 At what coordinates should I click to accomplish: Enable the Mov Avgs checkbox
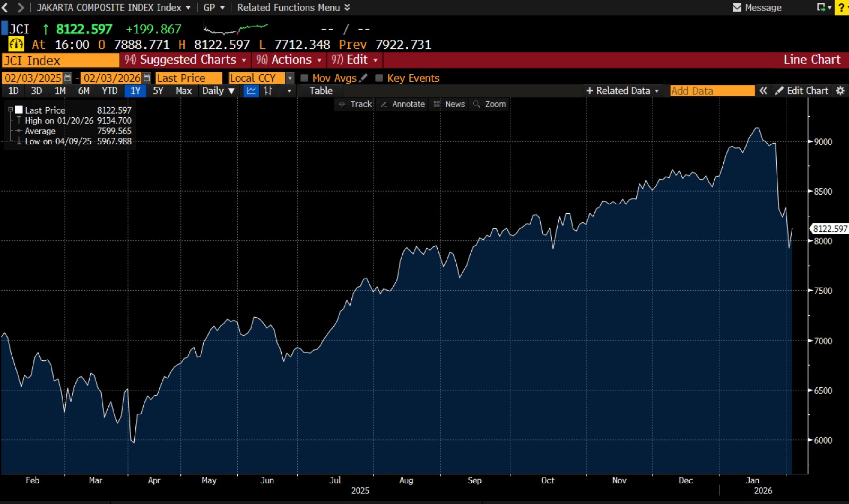[x=305, y=78]
